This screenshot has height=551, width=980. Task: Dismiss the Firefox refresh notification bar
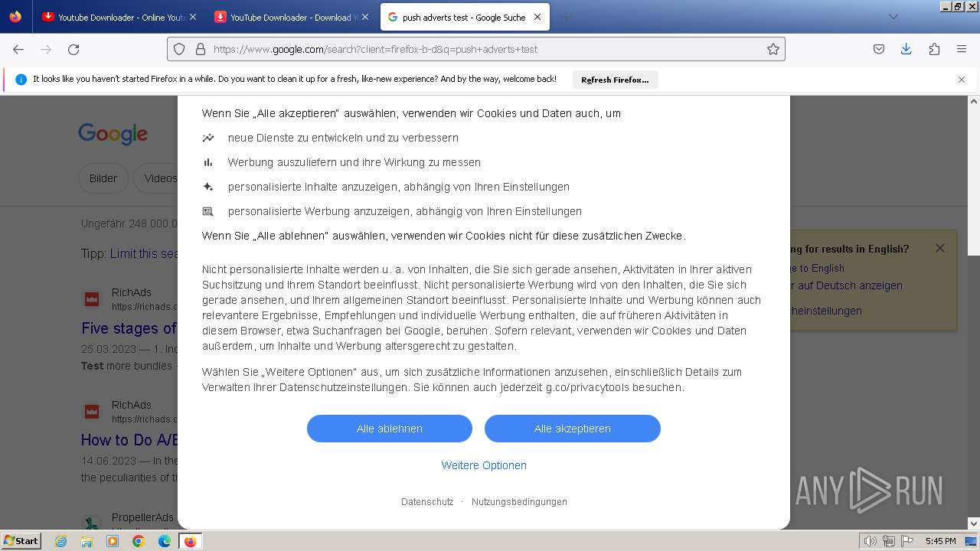[962, 80]
